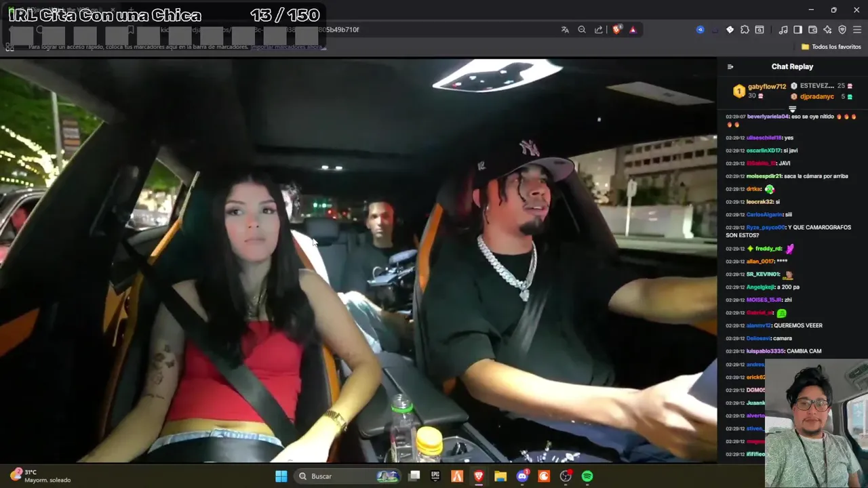Screen dimensions: 868x488
Task: Click the video player to pause
Action: (358, 260)
